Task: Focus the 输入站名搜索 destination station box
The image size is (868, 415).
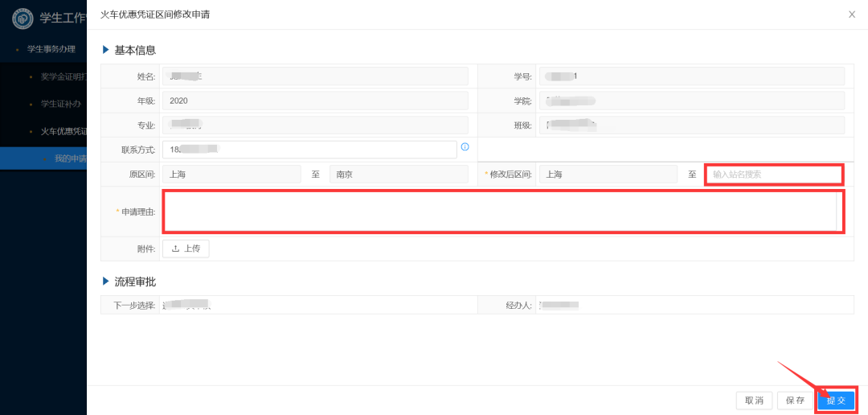Action: 773,175
